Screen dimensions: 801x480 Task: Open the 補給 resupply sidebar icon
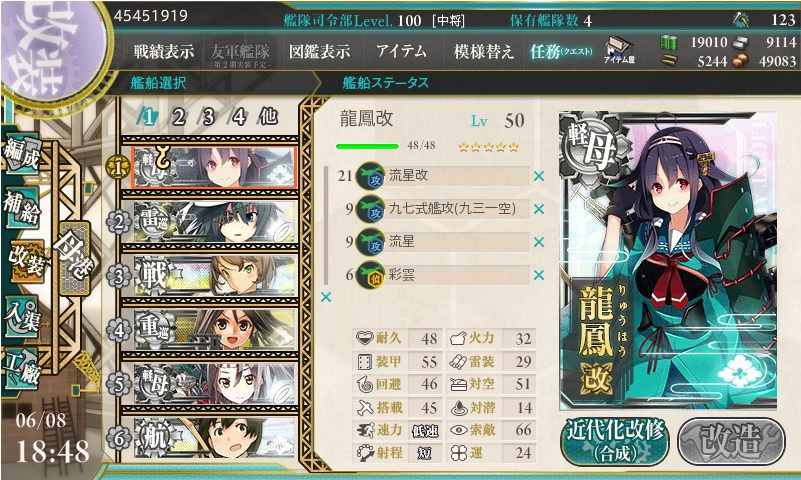pyautogui.click(x=21, y=207)
